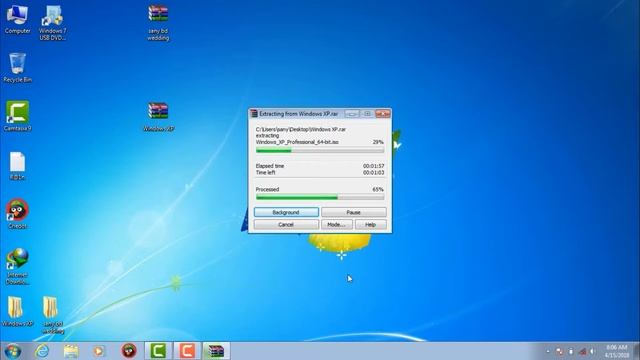Cancel the extraction of Windows XP.rar

(286, 224)
